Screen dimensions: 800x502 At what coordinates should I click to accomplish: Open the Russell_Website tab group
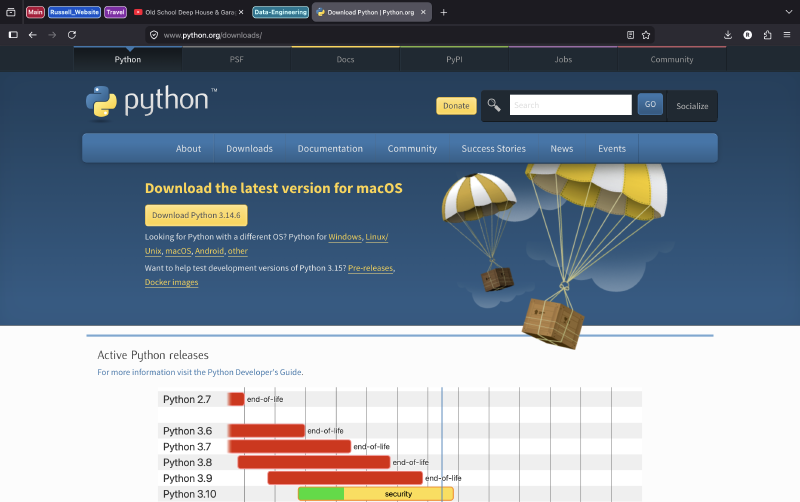[x=74, y=12]
